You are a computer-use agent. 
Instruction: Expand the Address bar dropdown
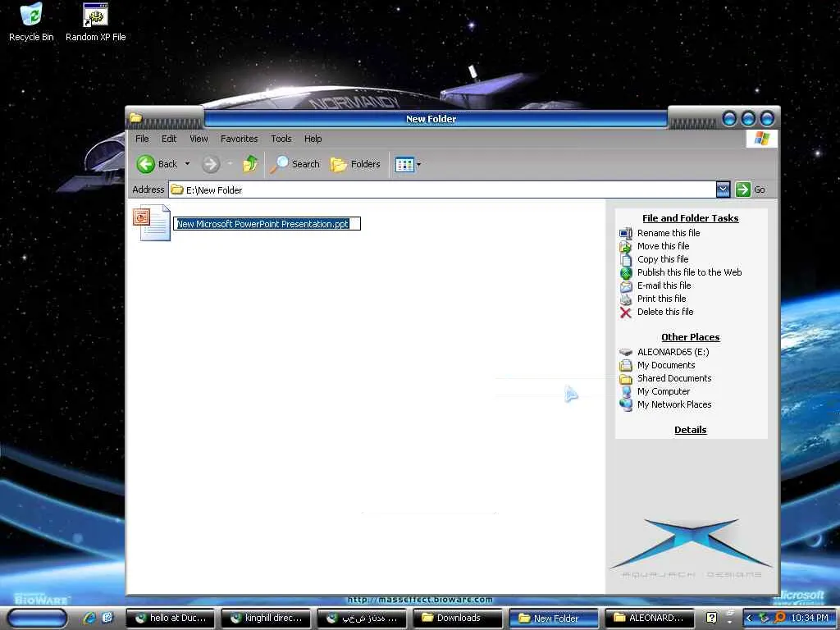click(723, 189)
